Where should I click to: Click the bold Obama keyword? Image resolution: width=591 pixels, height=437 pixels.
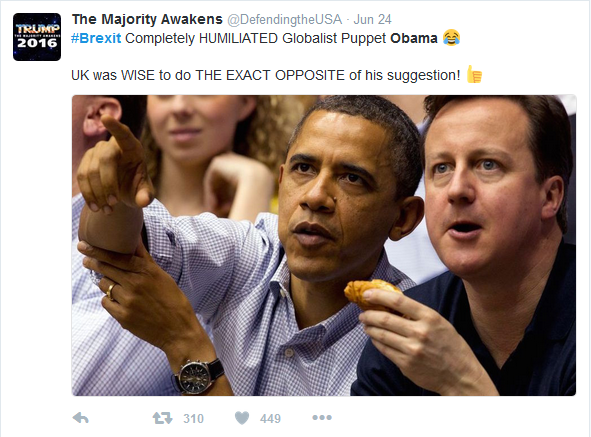coord(413,38)
